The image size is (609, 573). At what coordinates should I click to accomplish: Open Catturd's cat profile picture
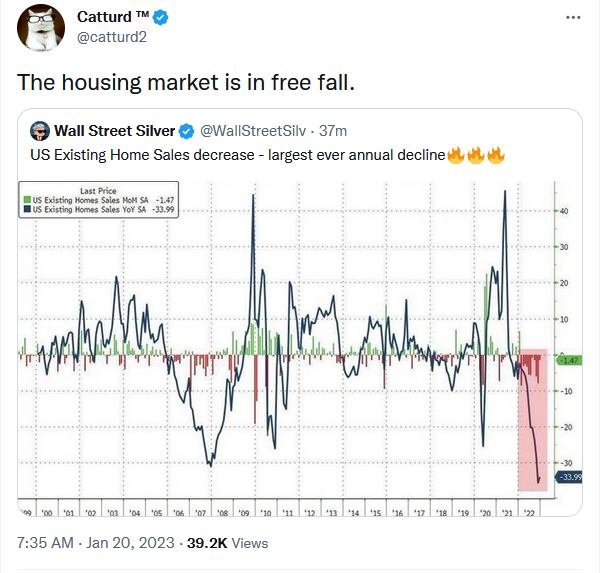(41, 28)
